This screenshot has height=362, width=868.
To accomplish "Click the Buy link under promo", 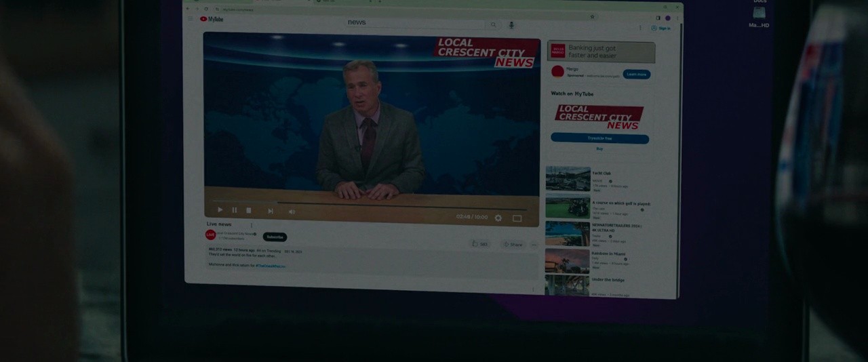I will click(x=599, y=148).
